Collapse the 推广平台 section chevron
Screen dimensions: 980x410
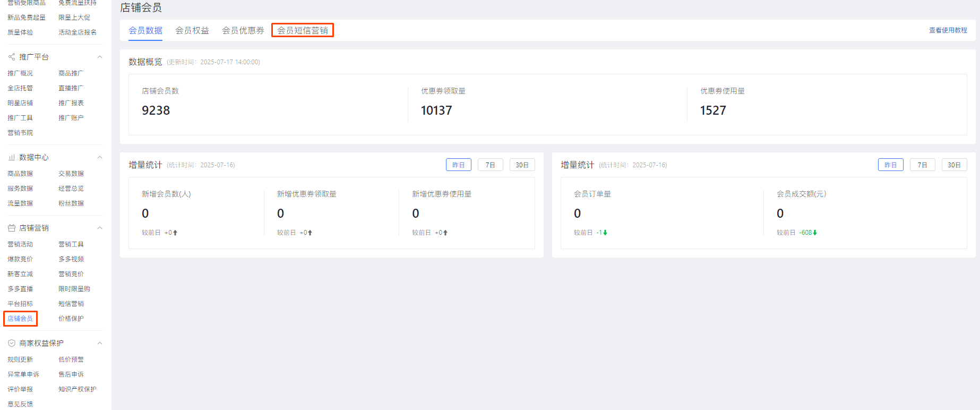[x=99, y=57]
